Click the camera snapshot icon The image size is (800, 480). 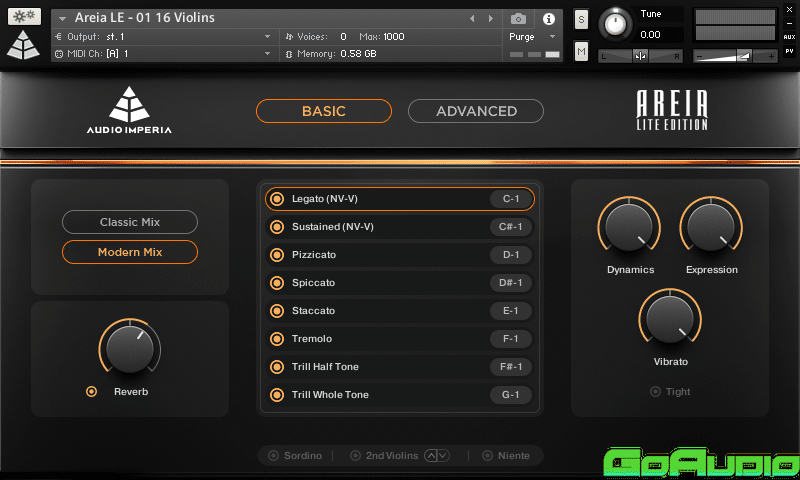coord(518,18)
